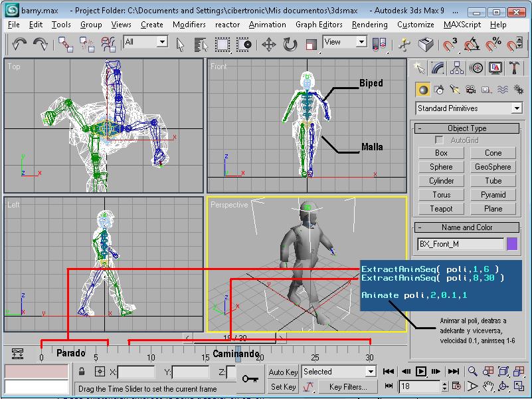Click the Key Filters button
This screenshot has height=399, width=532.
[x=348, y=387]
